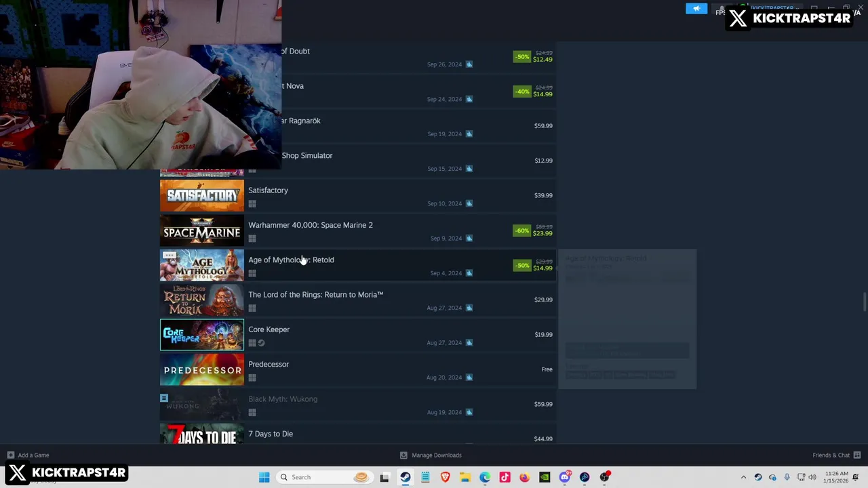The height and width of the screenshot is (488, 868).
Task: Click the 7 Days to Die capsule thumbnail
Action: [x=202, y=434]
